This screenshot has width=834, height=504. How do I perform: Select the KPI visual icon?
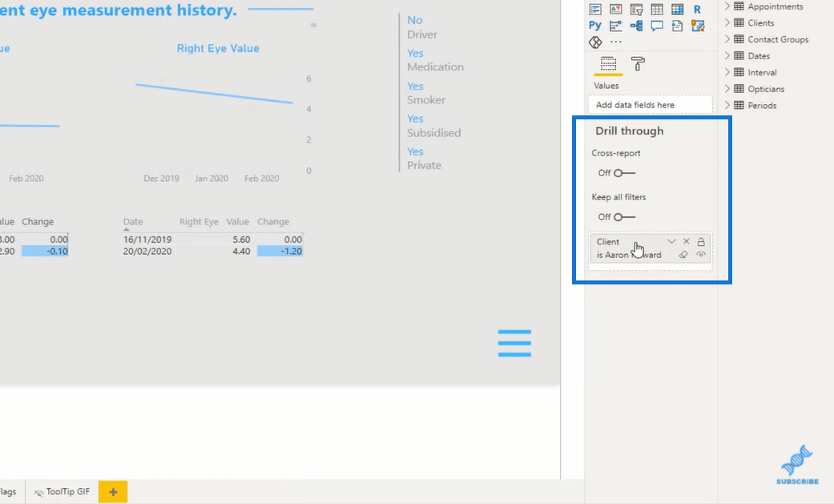[x=615, y=9]
